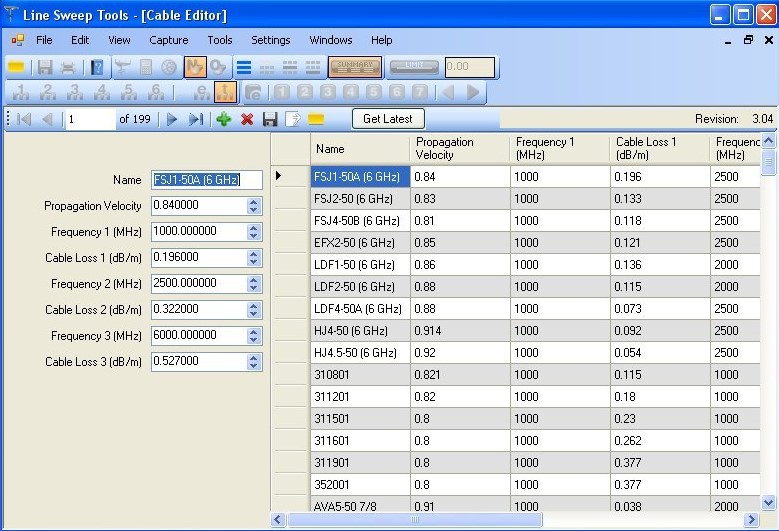Viewport: 779px width, 531px height.
Task: Select the LDF4-50A (6 GHz) row
Action: pos(357,309)
